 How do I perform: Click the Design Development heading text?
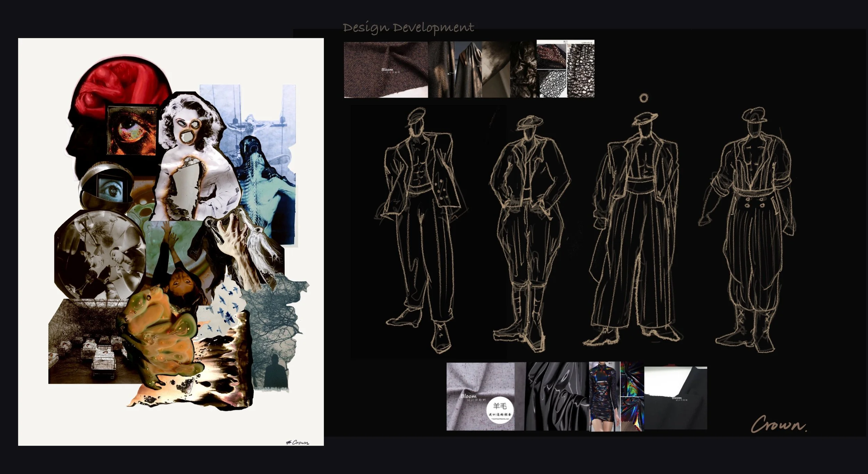[408, 28]
